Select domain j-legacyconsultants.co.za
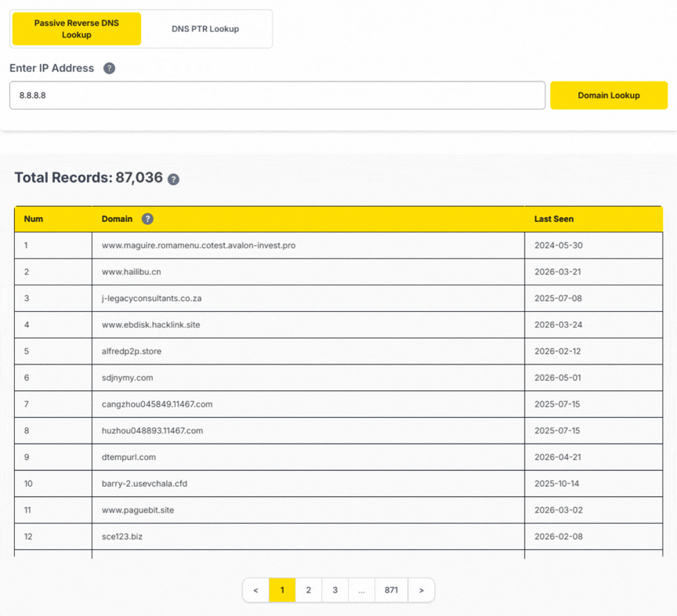The height and width of the screenshot is (616, 677). click(x=151, y=299)
